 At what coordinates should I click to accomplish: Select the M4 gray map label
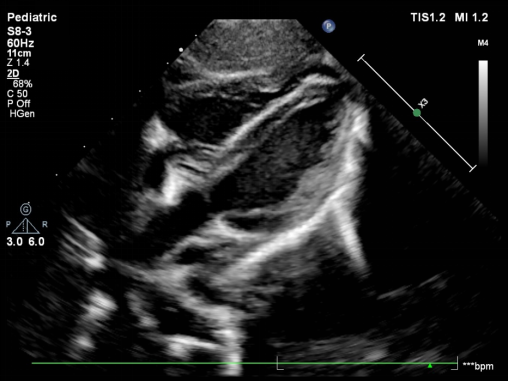point(483,43)
